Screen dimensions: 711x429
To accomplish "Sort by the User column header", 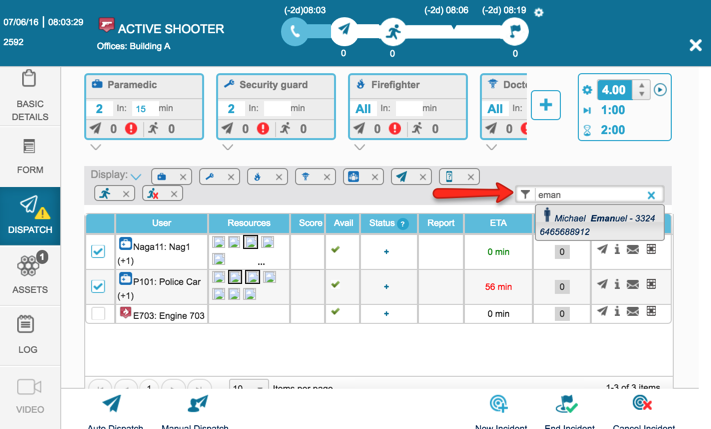I will point(161,223).
